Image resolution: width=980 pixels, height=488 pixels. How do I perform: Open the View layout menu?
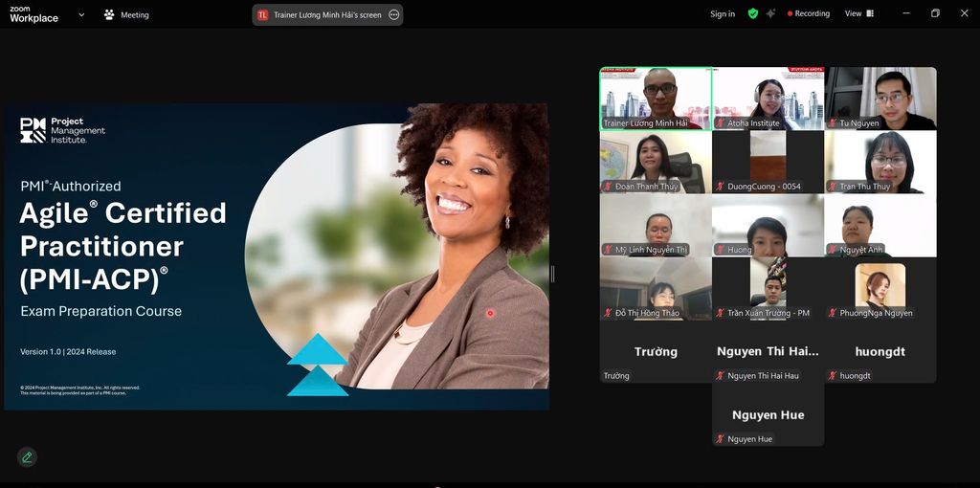click(x=858, y=14)
